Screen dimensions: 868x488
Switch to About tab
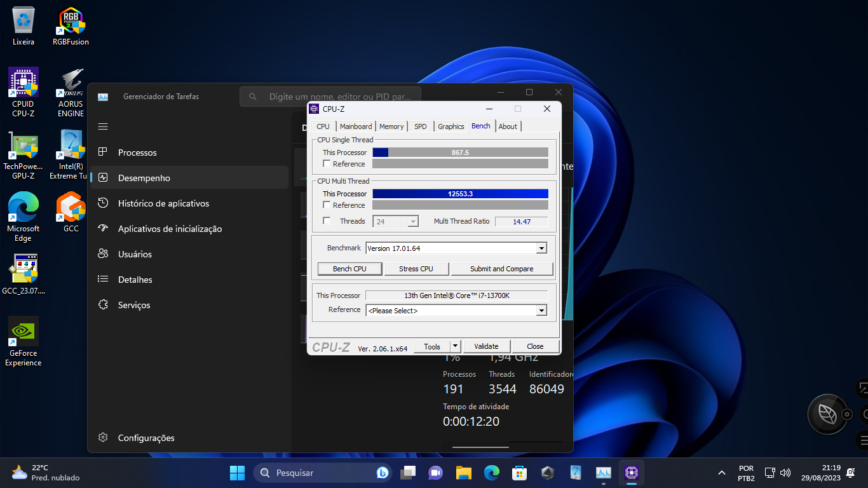click(508, 126)
